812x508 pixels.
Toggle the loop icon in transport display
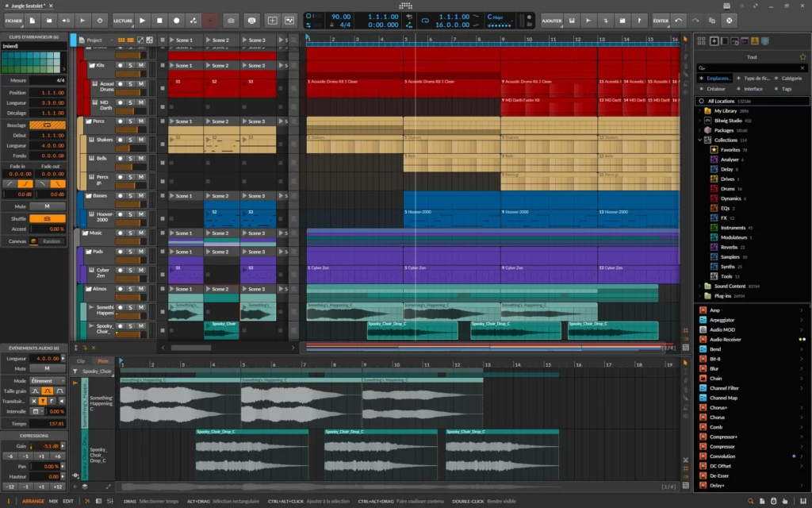425,21
